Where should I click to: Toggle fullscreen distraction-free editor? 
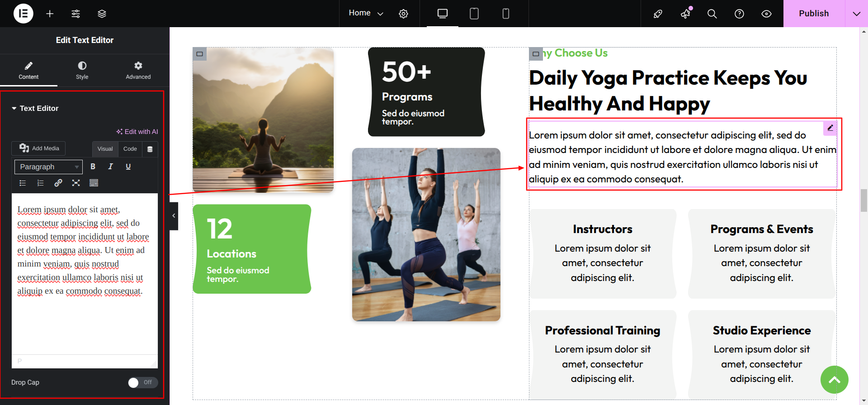76,183
